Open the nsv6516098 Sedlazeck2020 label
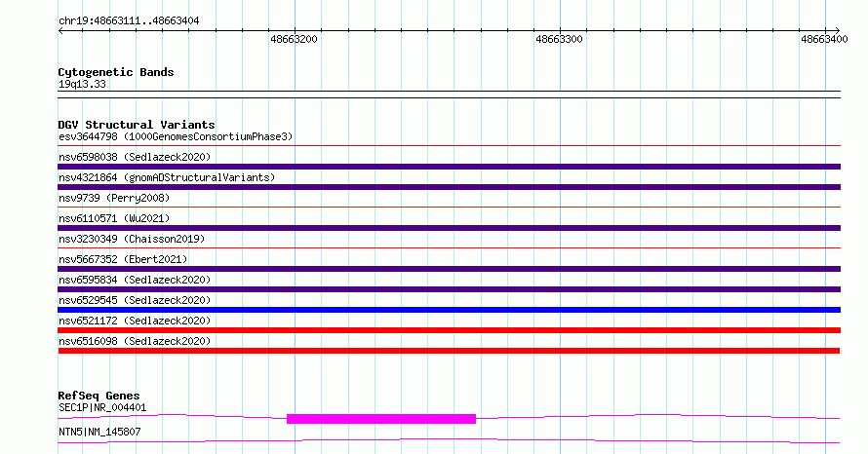 [135, 341]
